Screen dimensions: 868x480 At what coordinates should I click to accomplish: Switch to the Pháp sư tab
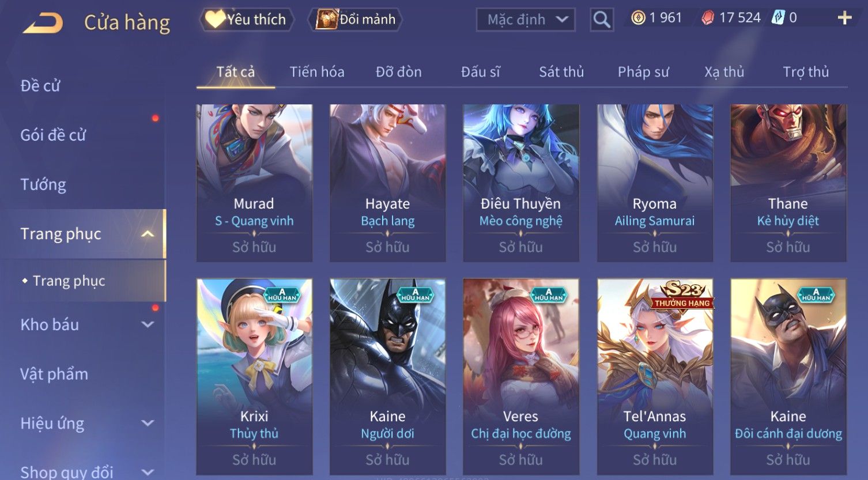coord(643,72)
